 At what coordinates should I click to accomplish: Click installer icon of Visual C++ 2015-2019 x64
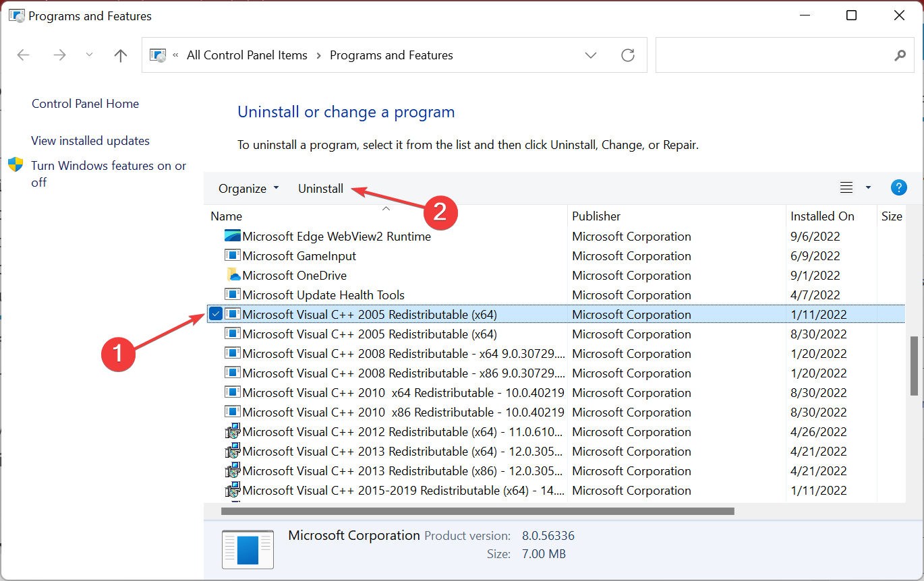pyautogui.click(x=233, y=490)
